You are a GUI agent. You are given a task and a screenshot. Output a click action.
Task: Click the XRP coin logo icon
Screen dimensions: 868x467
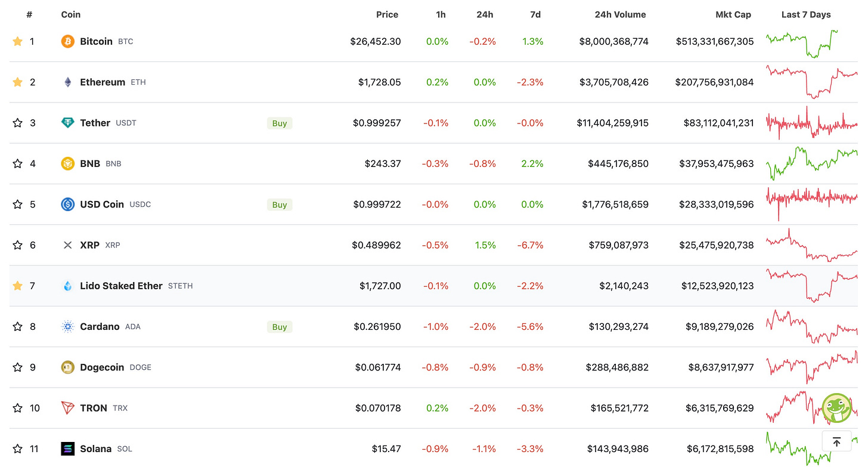coord(68,245)
